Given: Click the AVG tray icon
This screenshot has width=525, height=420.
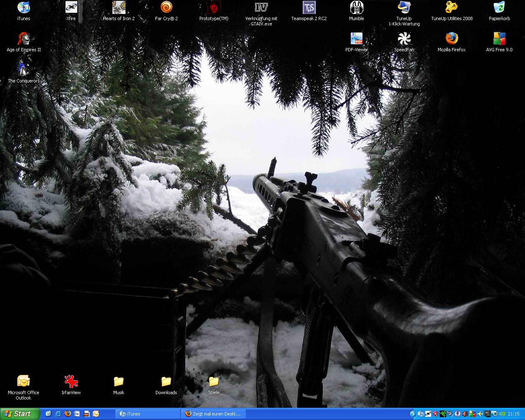Looking at the screenshot, I should click(472, 414).
